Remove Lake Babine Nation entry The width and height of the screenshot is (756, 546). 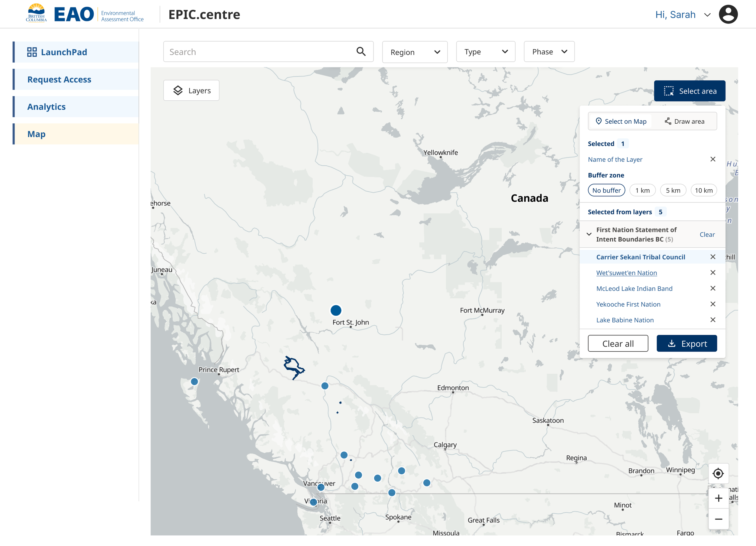(x=713, y=320)
